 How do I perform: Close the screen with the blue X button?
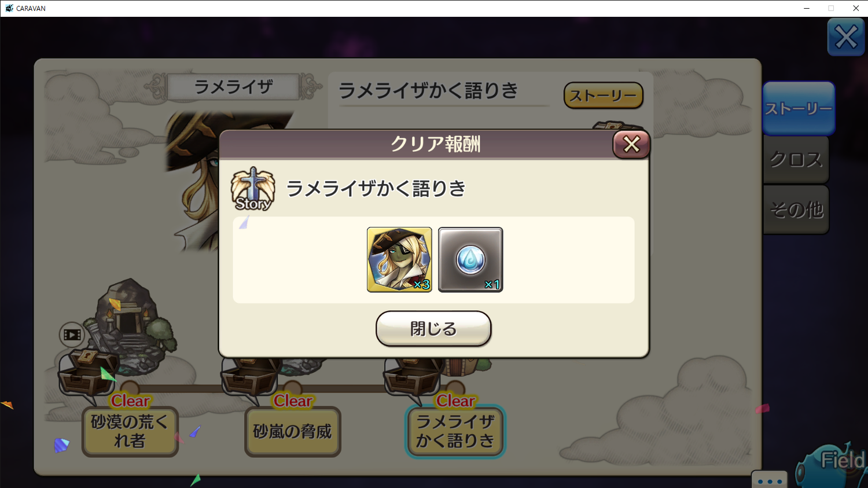[846, 38]
